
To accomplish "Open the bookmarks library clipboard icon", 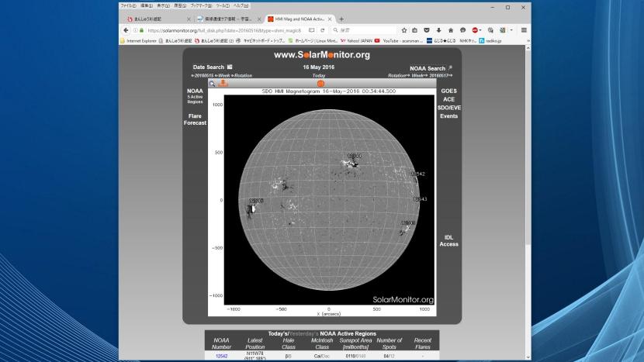I will pyautogui.click(x=415, y=30).
